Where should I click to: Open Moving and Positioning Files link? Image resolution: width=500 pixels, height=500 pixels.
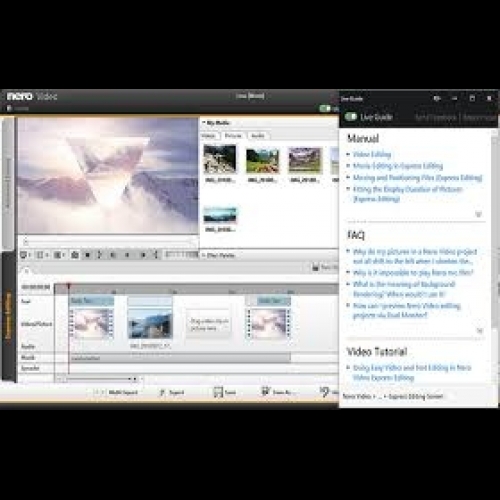[x=417, y=177]
